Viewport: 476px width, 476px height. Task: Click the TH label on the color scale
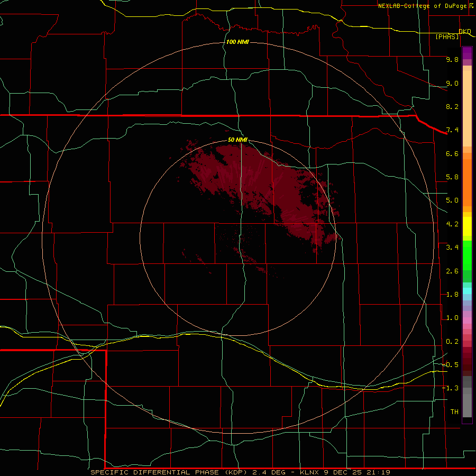pos(454,412)
